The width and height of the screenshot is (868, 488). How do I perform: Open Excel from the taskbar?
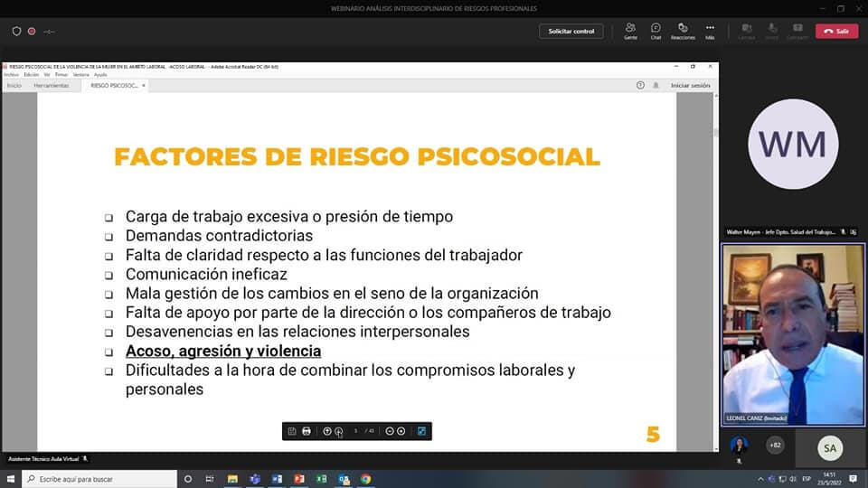coord(321,479)
